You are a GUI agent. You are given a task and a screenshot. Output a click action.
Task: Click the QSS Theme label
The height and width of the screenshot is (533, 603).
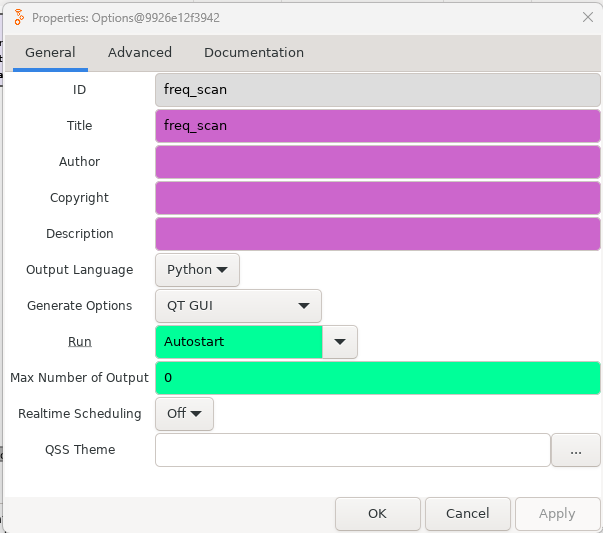pyautogui.click(x=80, y=450)
